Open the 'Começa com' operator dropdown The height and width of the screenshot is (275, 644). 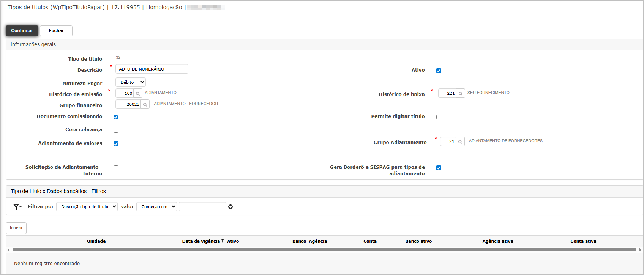[156, 207]
